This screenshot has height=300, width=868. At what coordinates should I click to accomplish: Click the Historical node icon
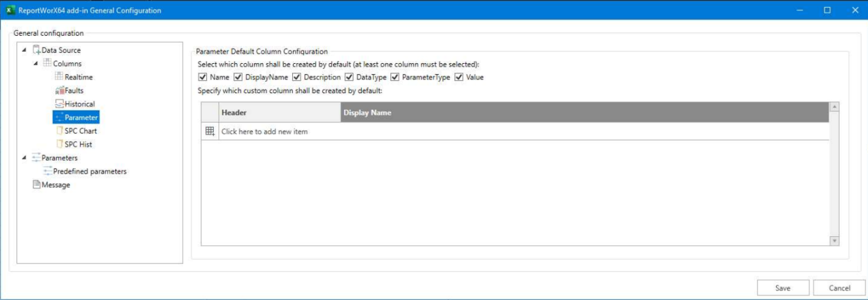(59, 104)
